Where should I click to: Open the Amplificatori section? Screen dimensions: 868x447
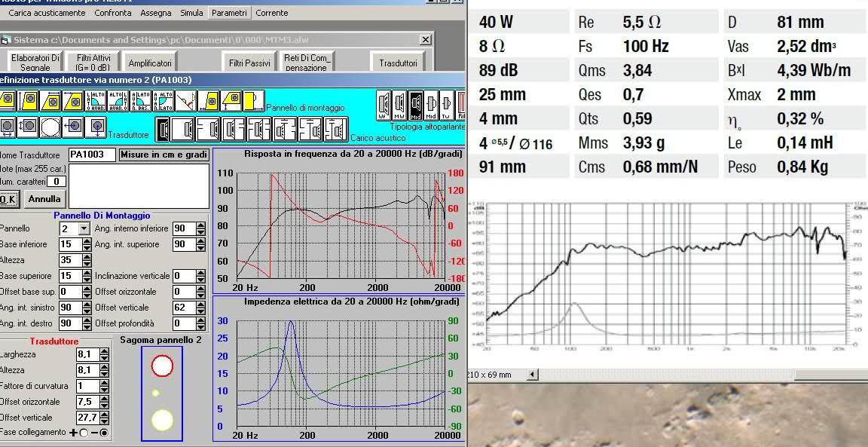pos(150,63)
